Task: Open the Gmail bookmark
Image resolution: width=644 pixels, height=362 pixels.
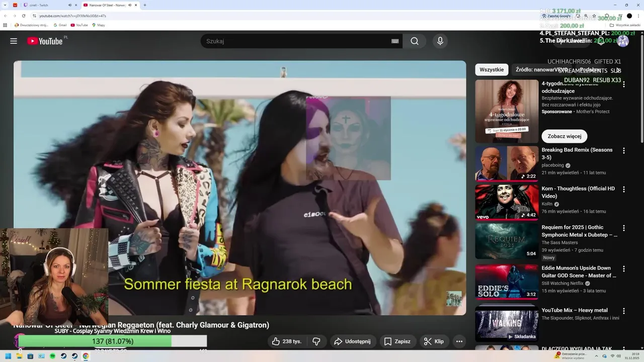Action: pos(60,25)
